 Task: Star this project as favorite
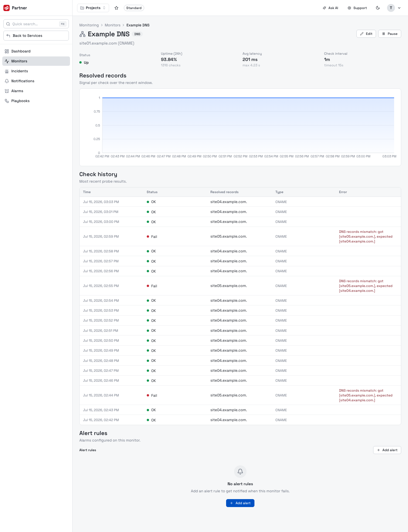(x=116, y=8)
